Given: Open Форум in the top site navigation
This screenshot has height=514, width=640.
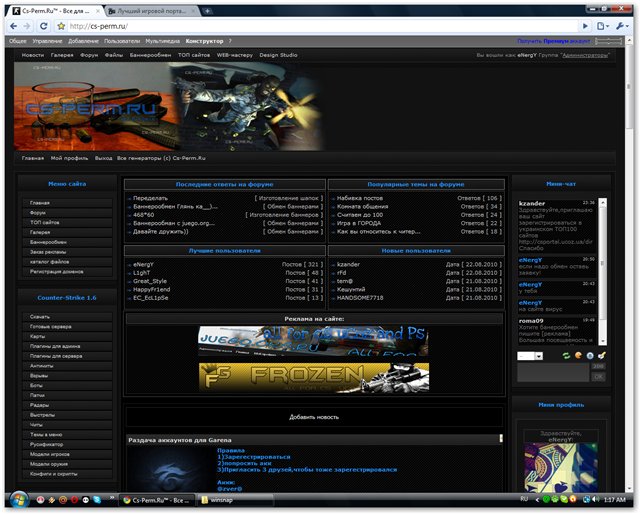Looking at the screenshot, I should [x=89, y=55].
